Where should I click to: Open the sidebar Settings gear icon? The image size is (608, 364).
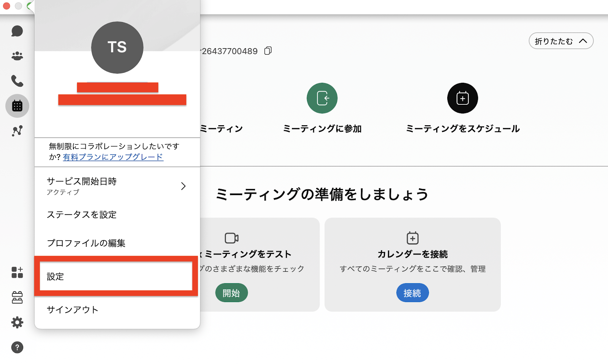(17, 323)
